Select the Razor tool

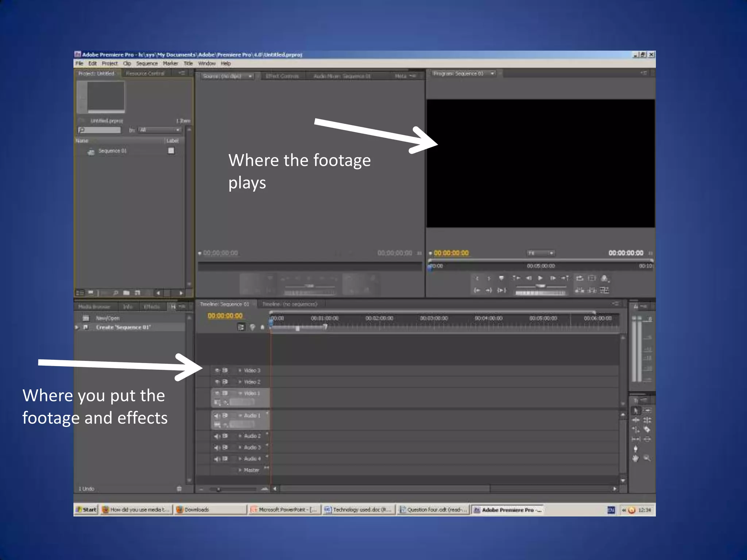(647, 429)
